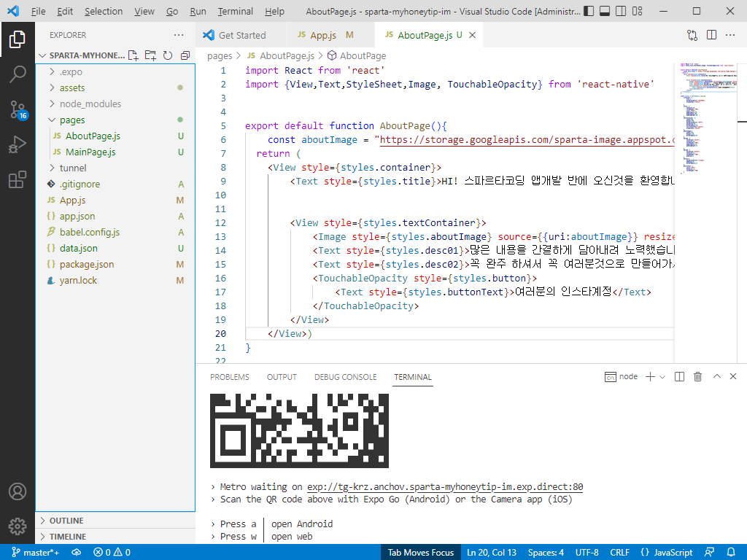Screen dimensions: 747x560
Task: Open the Search view in activity bar
Action: [18, 74]
